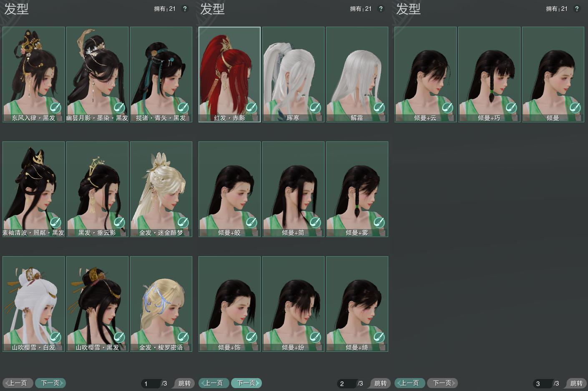Screen dimensions: 588x391
Task: Select the 东风入律·黑发 hairstyle thumbnail
Action: pyautogui.click(x=34, y=75)
